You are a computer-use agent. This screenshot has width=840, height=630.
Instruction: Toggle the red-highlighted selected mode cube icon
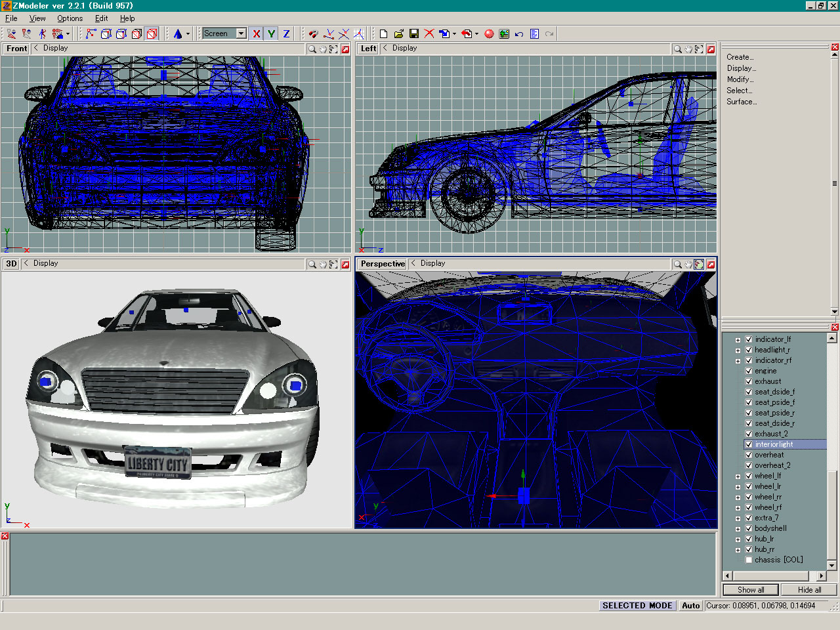(x=152, y=33)
